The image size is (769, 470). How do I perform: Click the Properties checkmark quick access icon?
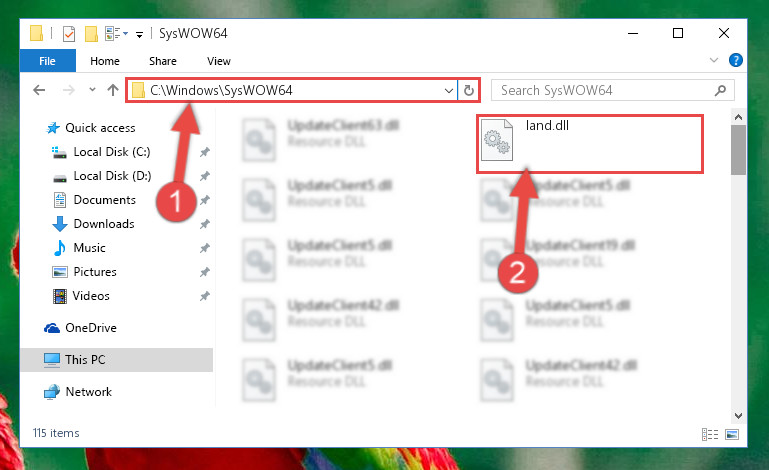(69, 33)
